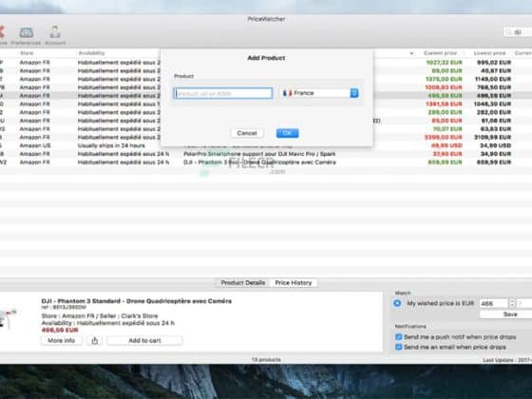Select the Amazon US row
The height and width of the screenshot is (399, 532).
coord(266,145)
